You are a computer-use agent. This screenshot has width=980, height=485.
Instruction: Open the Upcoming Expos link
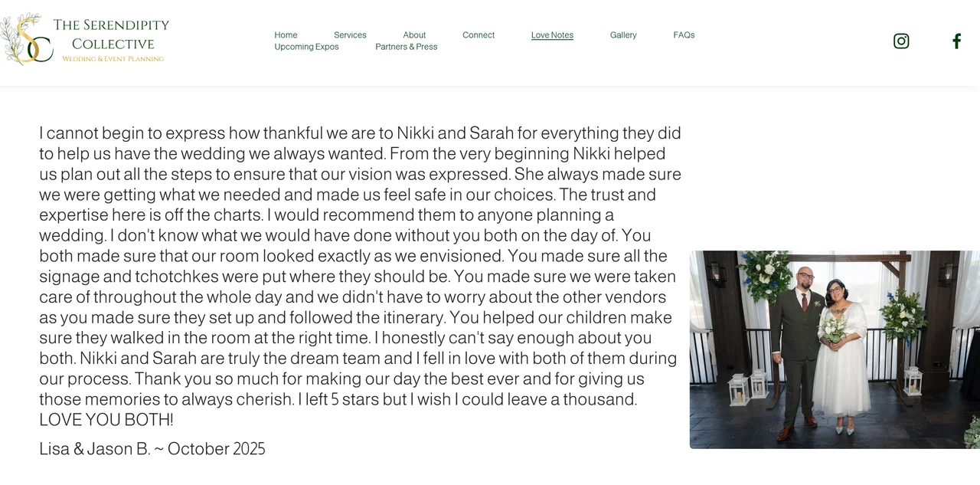(x=305, y=47)
